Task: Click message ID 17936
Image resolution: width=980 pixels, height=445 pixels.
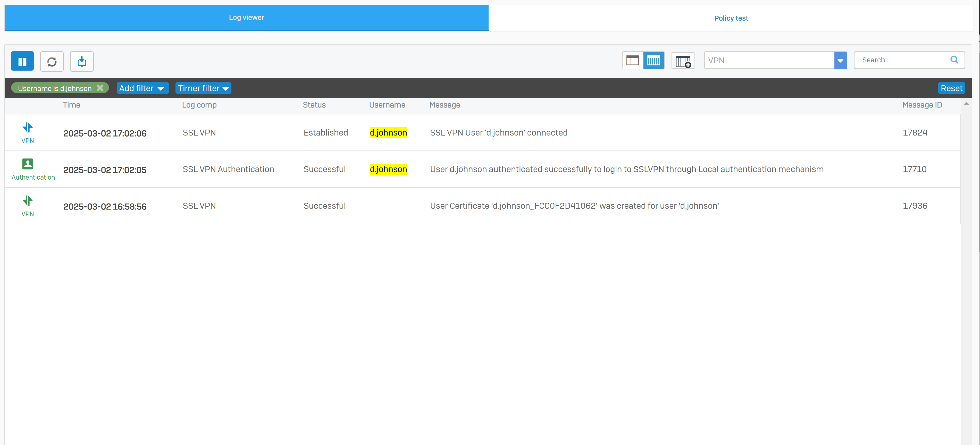Action: pos(915,206)
